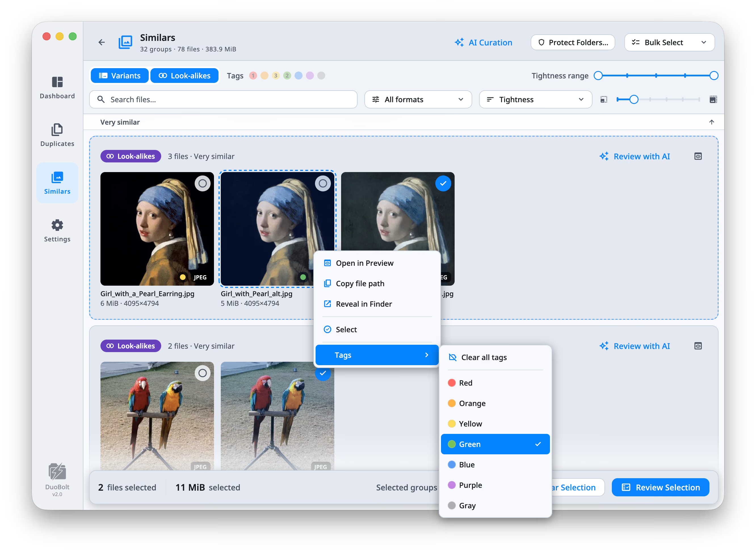Click the Open in Preview icon in menu
The image size is (756, 552).
click(x=327, y=263)
